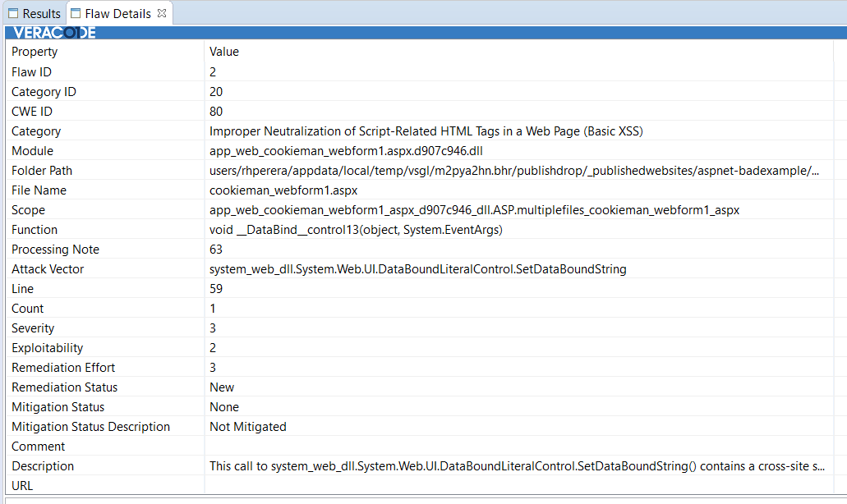Select the Flaw Details tab label
Image resolution: width=847 pixels, height=504 pixels.
117,13
